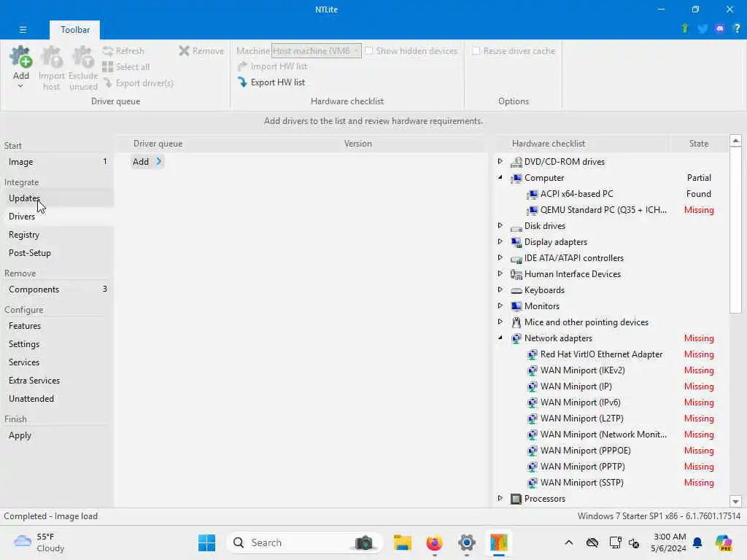Click the Export HW list arrow icon
This screenshot has width=747, height=560.
tap(242, 82)
